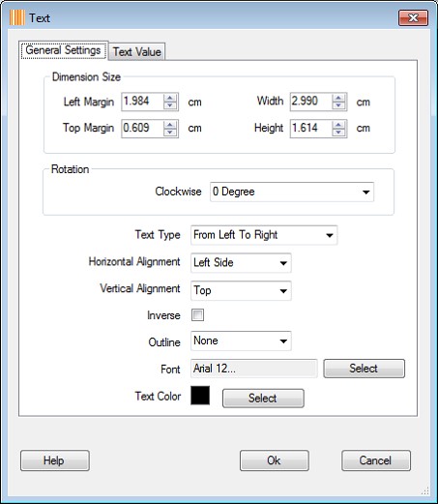Decrease Top Margin with down spinner arrow
This screenshot has width=438, height=504.
coord(170,133)
